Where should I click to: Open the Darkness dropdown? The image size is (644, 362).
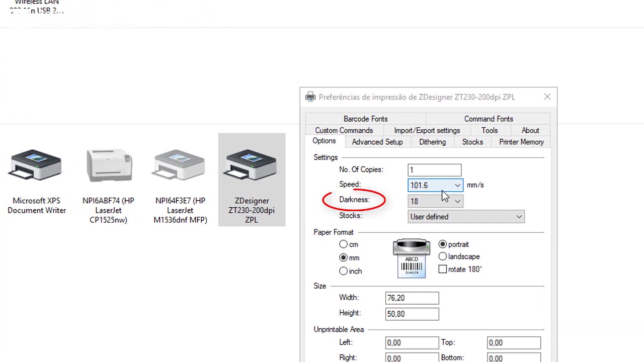pyautogui.click(x=457, y=201)
